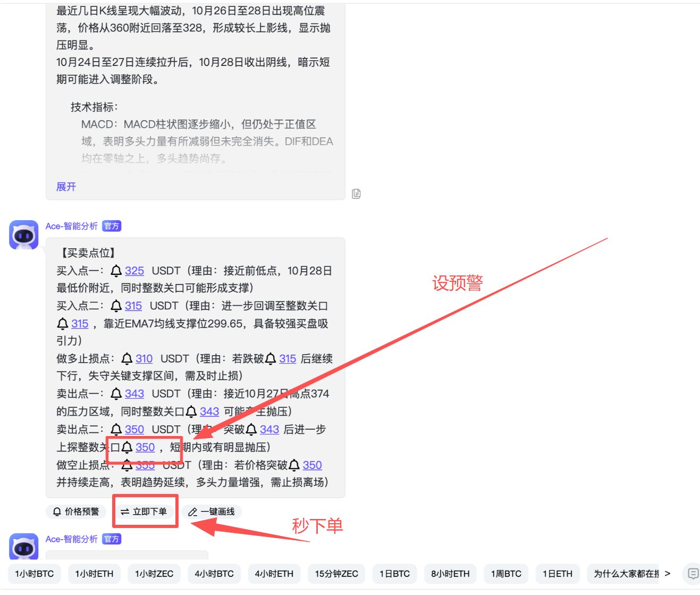Click the 官方 official badge next to Ace name
The width and height of the screenshot is (700, 595).
[x=111, y=225]
